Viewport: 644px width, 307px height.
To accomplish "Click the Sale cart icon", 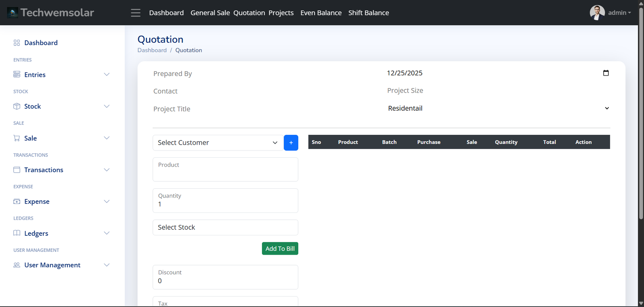I will coord(17,138).
